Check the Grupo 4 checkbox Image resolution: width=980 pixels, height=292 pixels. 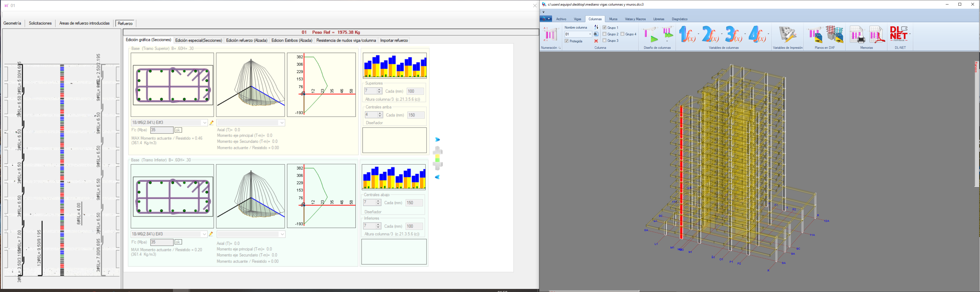622,34
